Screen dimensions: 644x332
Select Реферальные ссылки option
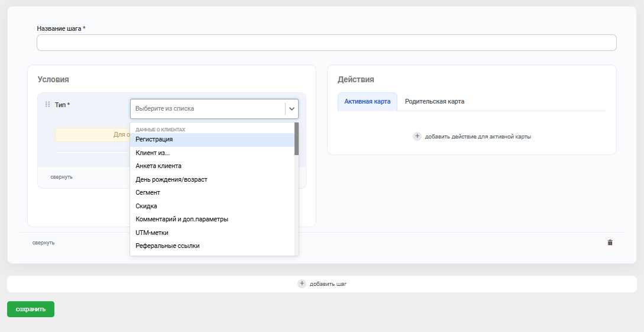[167, 246]
